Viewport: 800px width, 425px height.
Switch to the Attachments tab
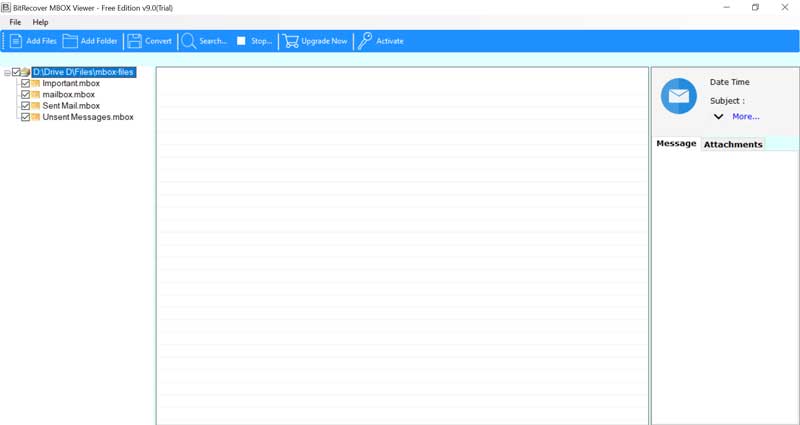[733, 145]
